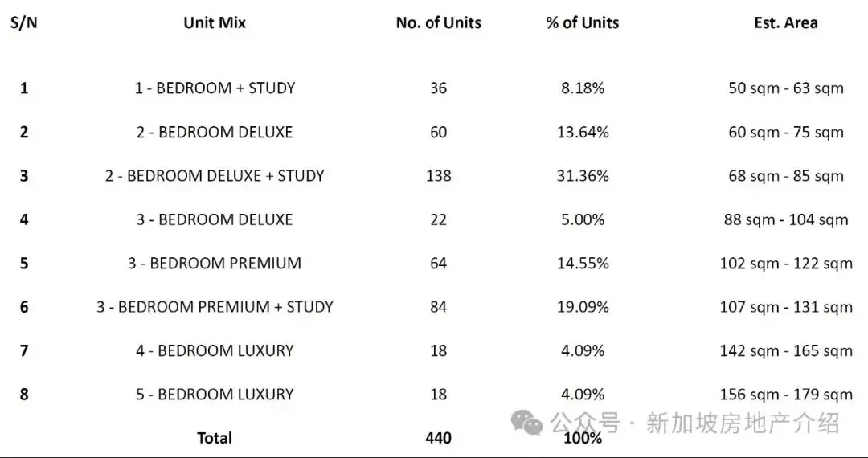Select the 3 - BEDROOM DELUXE cell
This screenshot has width=868, height=458.
215,219
